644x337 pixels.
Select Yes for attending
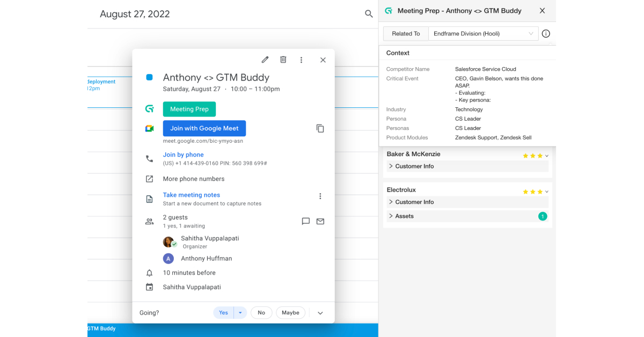point(223,312)
